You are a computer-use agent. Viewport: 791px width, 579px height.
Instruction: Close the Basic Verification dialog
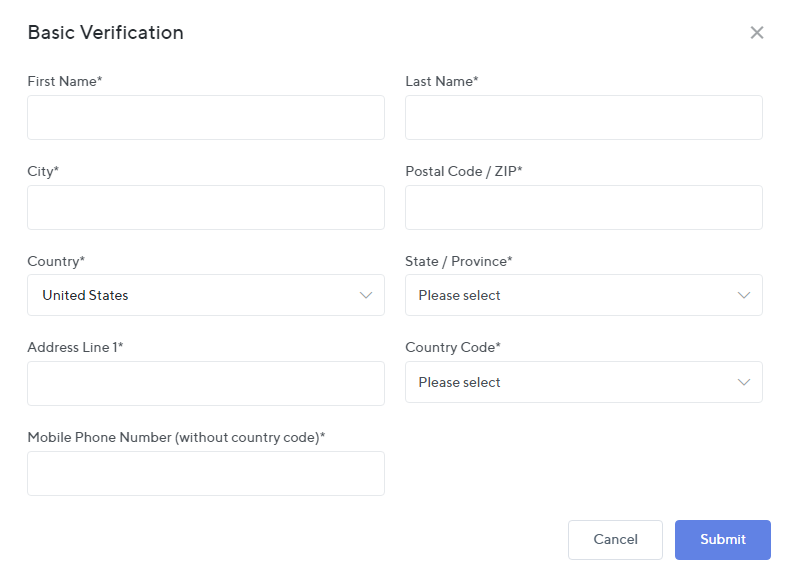(757, 32)
